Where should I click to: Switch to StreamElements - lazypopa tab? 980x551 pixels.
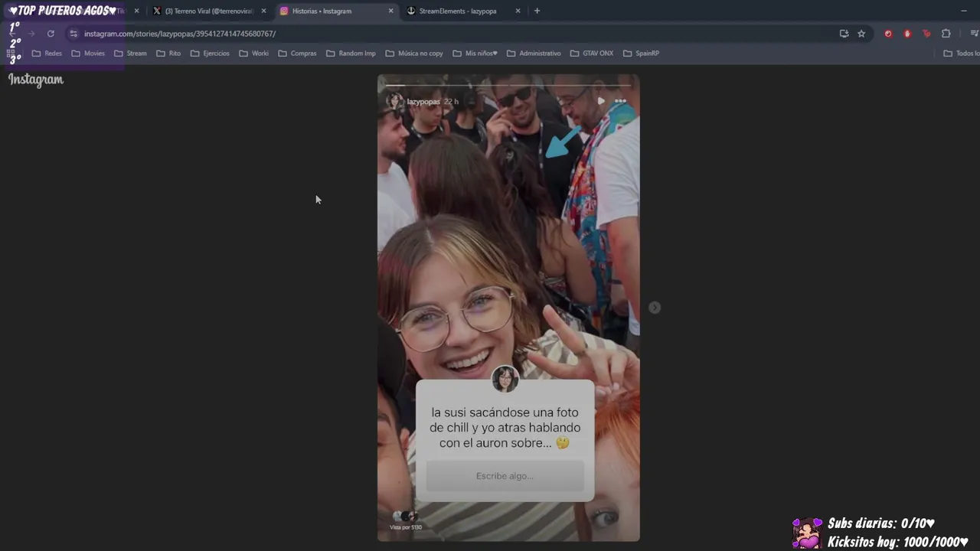tap(464, 11)
